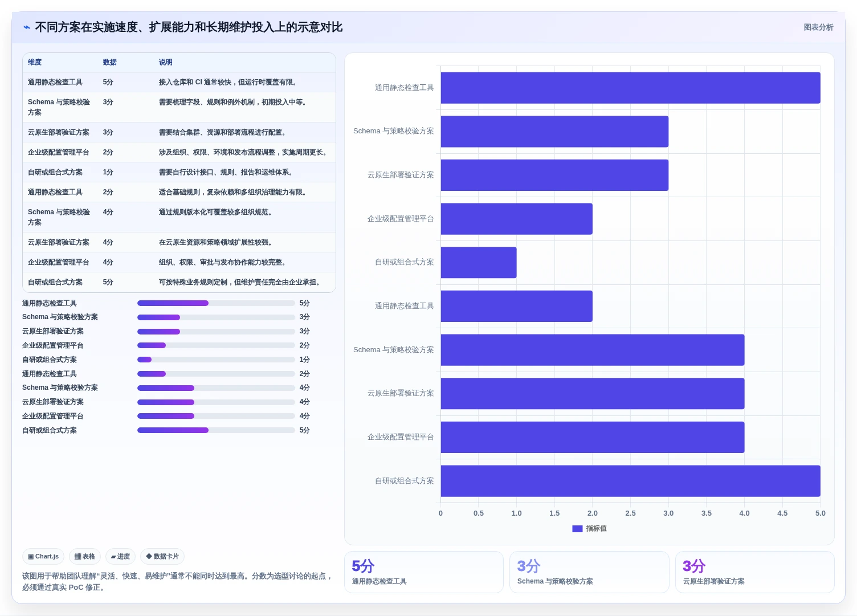Screen dimensions: 857x616
Task: Click the 图表分析 label in the header
Action: [x=818, y=27]
